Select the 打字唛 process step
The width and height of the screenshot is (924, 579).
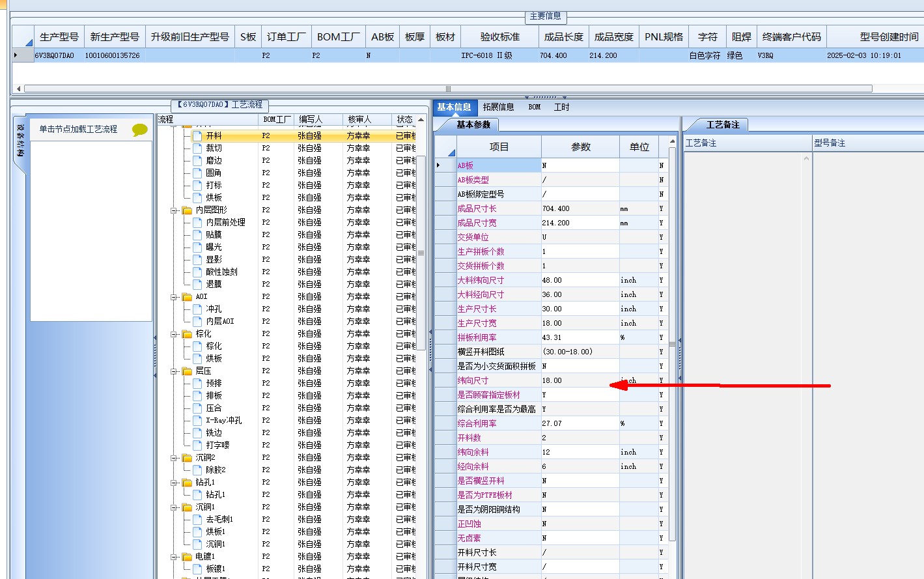[x=217, y=445]
